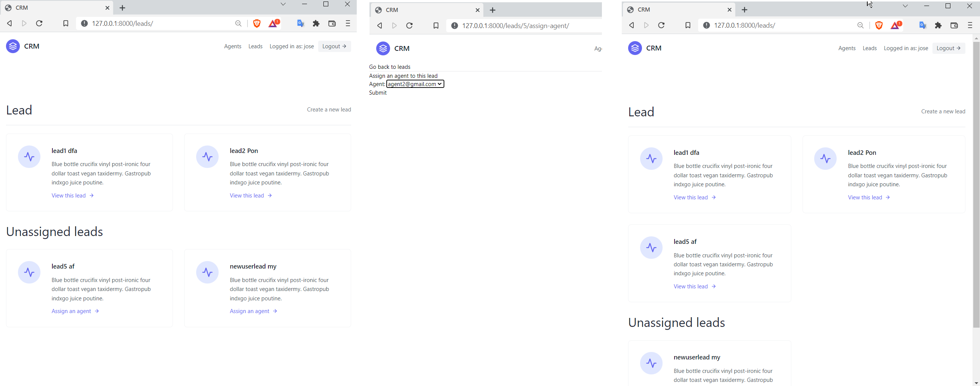This screenshot has height=386, width=980.
Task: Click newuserlead my pulse icon in left window
Action: 207,272
